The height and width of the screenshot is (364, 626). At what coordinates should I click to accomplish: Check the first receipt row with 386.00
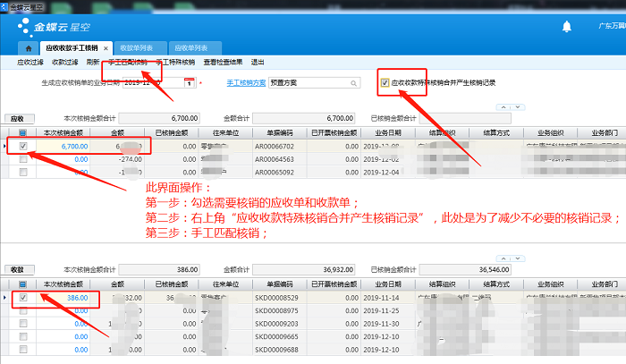point(23,298)
